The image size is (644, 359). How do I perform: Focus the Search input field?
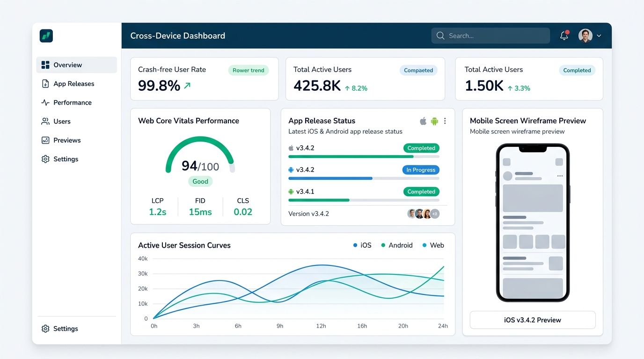tap(490, 36)
